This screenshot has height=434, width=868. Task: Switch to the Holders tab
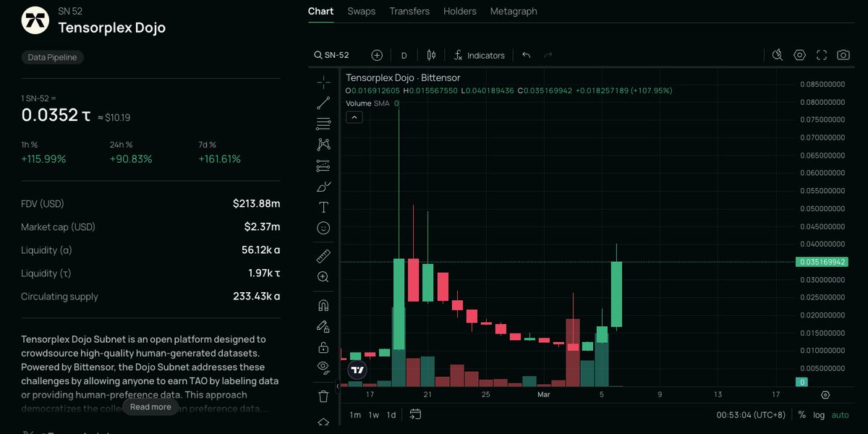(x=460, y=11)
